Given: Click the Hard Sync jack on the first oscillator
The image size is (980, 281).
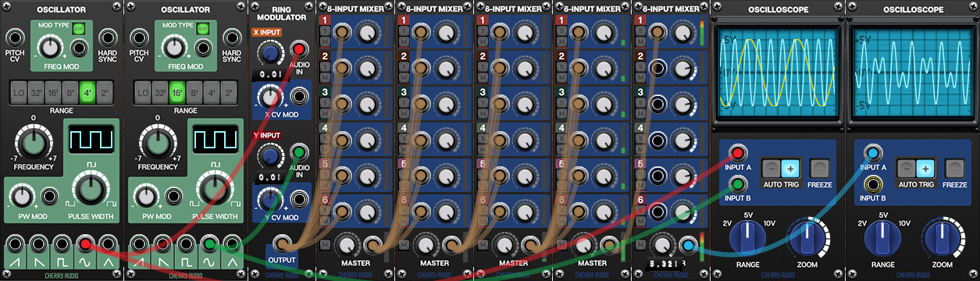Looking at the screenshot, I should (109, 37).
